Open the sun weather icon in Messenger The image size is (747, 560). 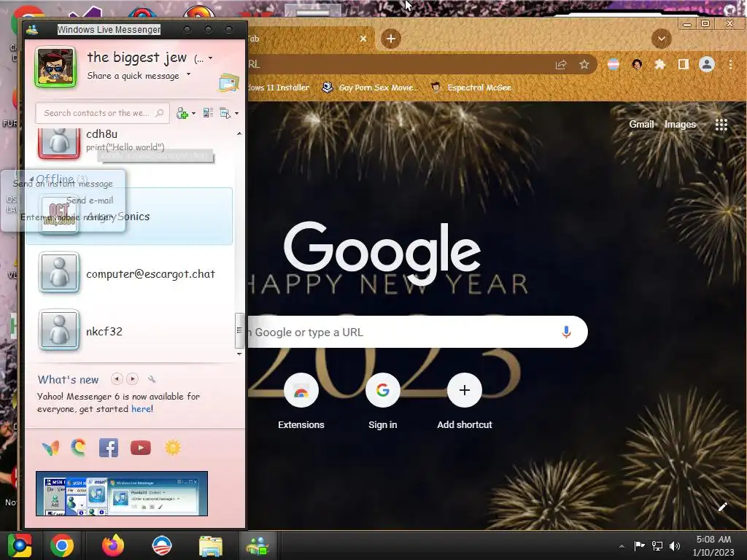(x=172, y=448)
